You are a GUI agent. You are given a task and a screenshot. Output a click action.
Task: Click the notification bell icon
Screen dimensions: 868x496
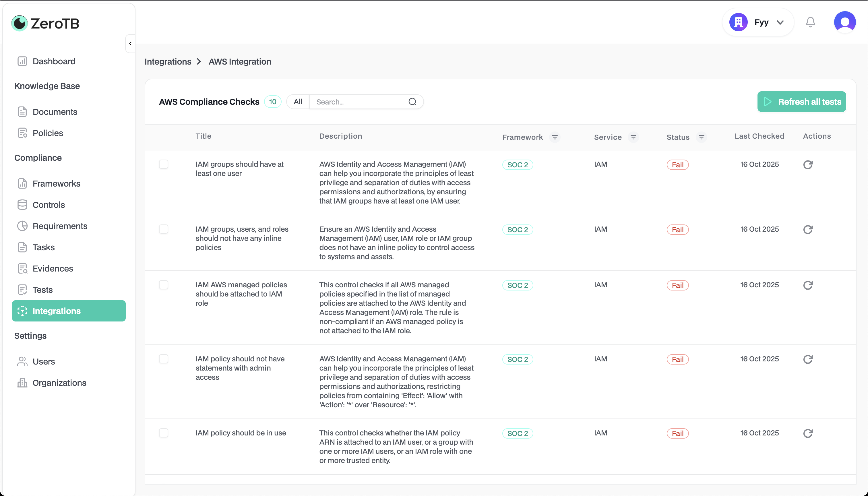[810, 22]
